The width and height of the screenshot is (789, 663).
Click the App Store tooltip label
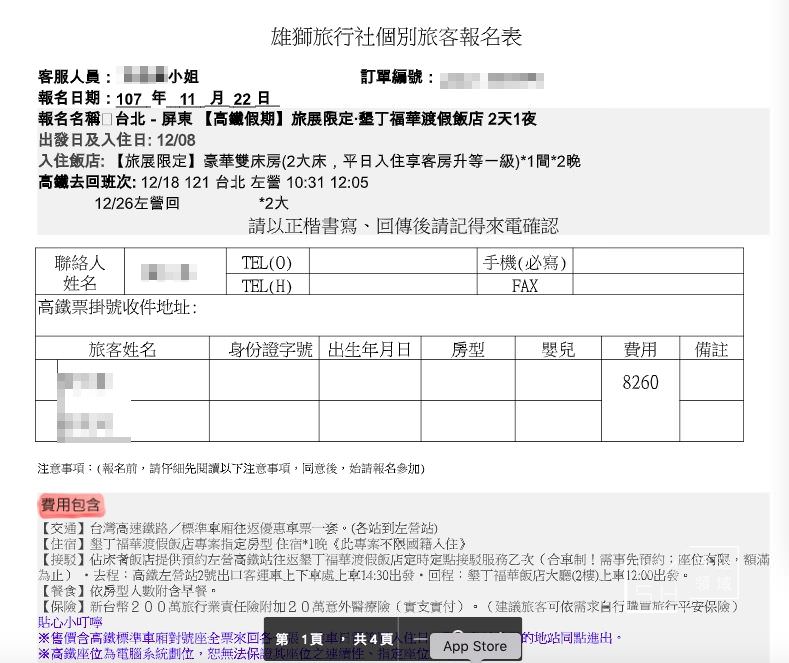click(x=475, y=646)
